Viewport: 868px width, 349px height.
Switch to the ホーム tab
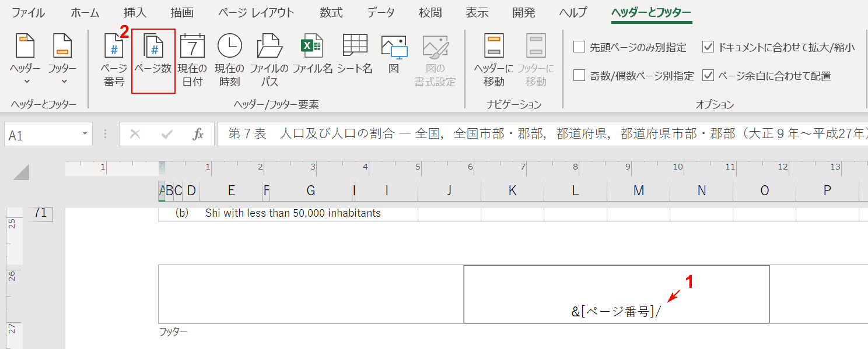(85, 12)
